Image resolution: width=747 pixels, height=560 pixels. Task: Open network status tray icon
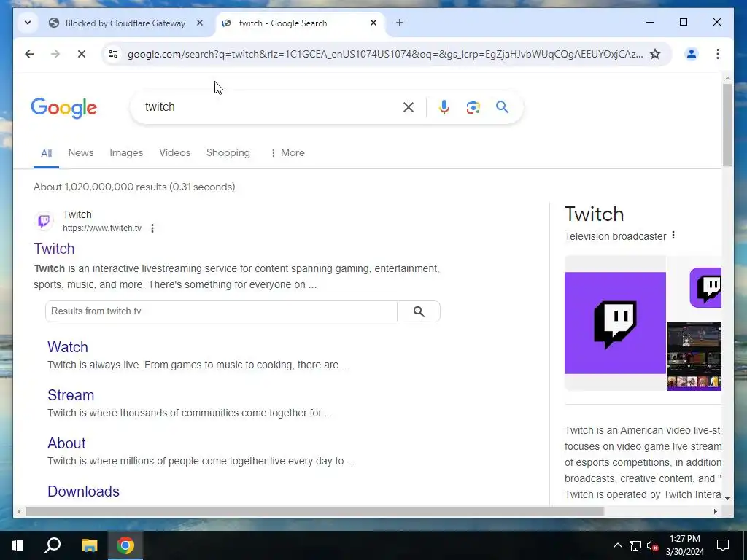click(x=635, y=545)
